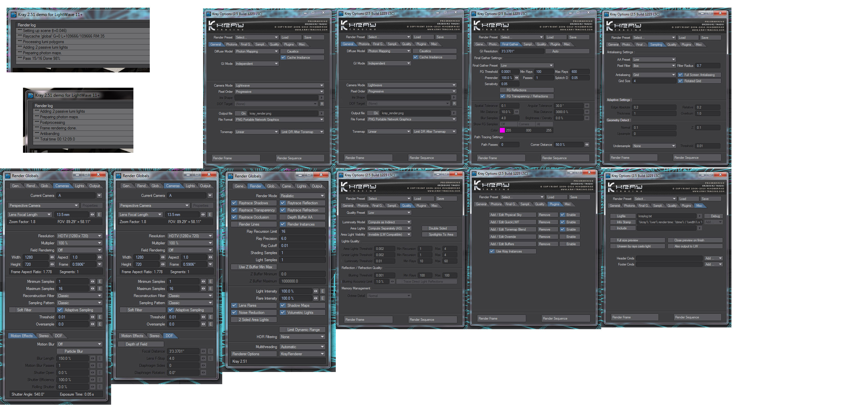Click the Light Intensity slider arrows
The height and width of the screenshot is (412, 868).
[316, 291]
